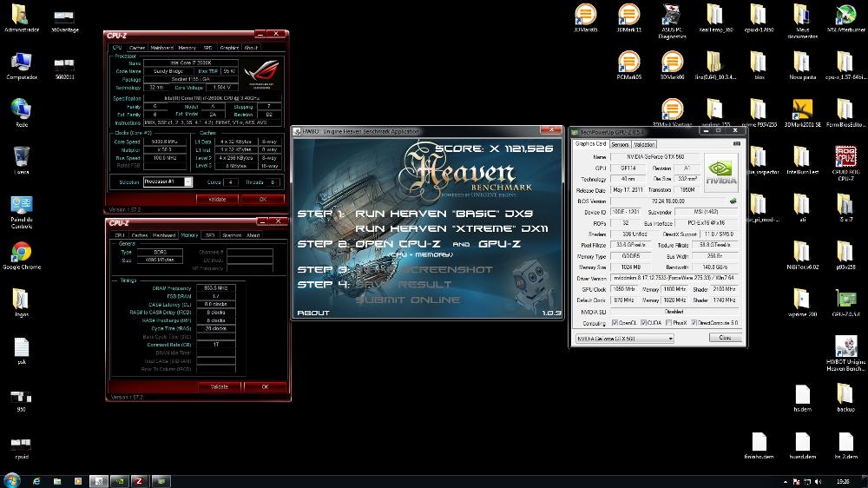The width and height of the screenshot is (868, 488).
Task: Toggle the OpenCL checkbox in GPU-Z
Action: coord(615,322)
